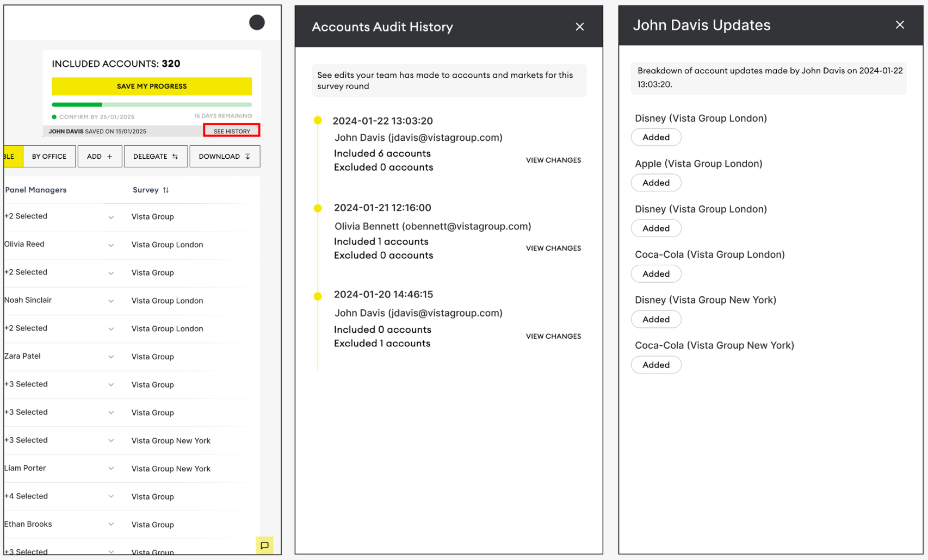This screenshot has width=928, height=560.
Task: Click Excluded 1 accounts text
Action: pos(382,343)
